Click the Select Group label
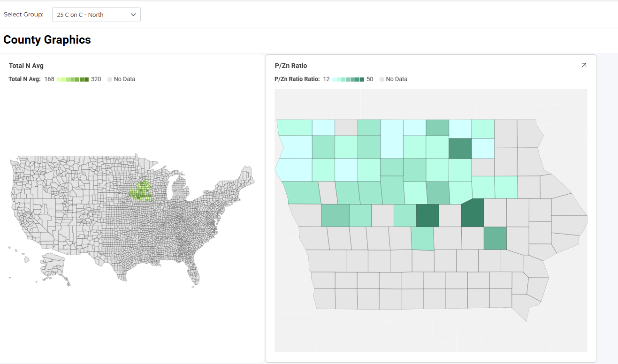Viewport: 618px width, 364px height. point(23,15)
